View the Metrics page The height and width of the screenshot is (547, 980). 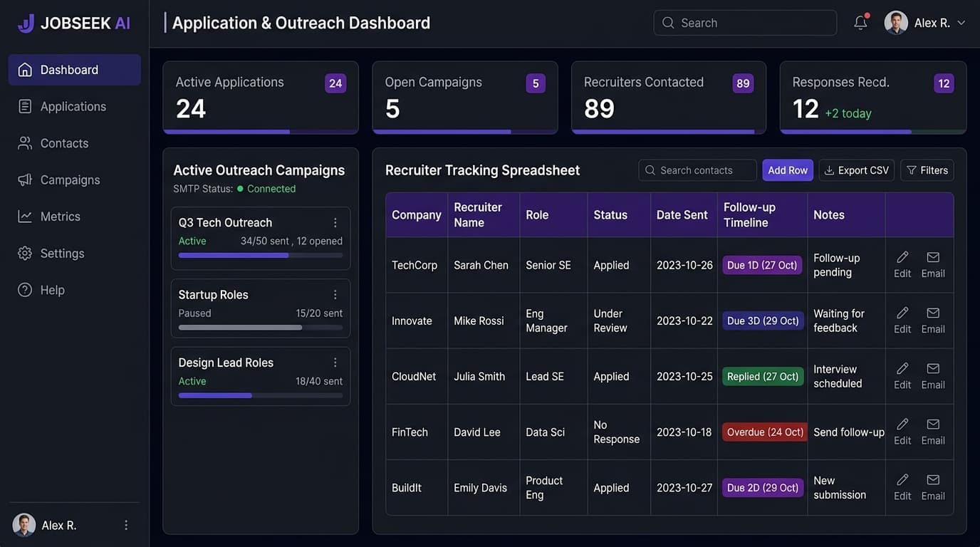[75, 217]
